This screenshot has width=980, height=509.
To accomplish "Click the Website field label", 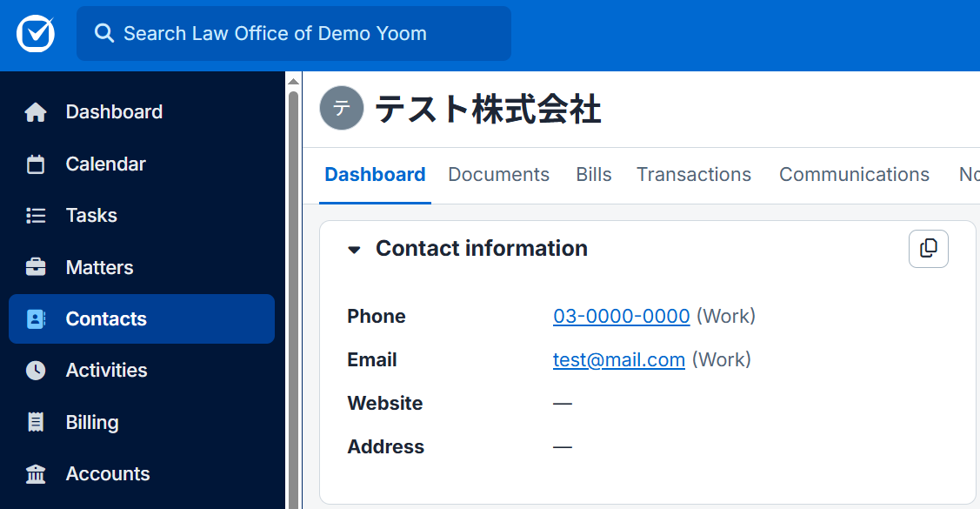I will (x=385, y=404).
